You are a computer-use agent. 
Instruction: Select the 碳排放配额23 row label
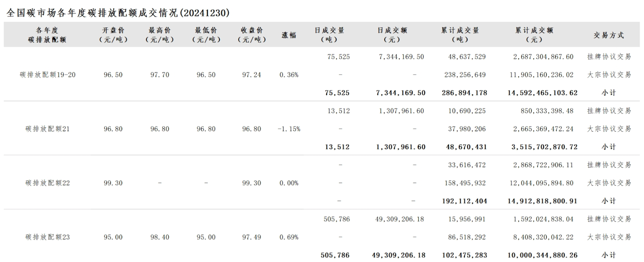coord(48,237)
